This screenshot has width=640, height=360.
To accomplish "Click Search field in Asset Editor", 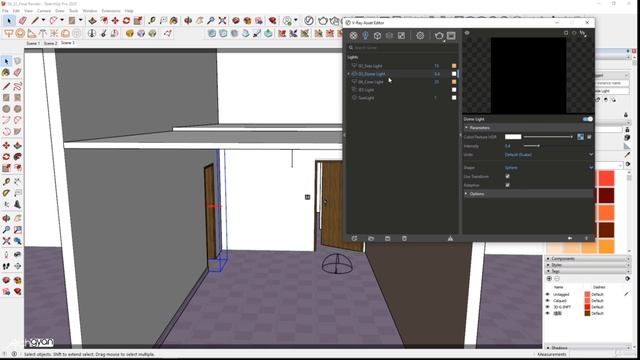I will tap(402, 48).
